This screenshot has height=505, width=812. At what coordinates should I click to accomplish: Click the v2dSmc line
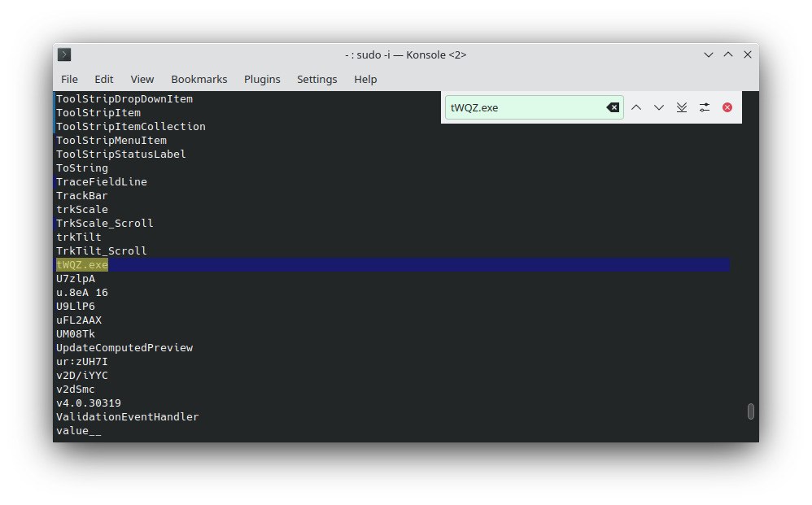pyautogui.click(x=76, y=389)
